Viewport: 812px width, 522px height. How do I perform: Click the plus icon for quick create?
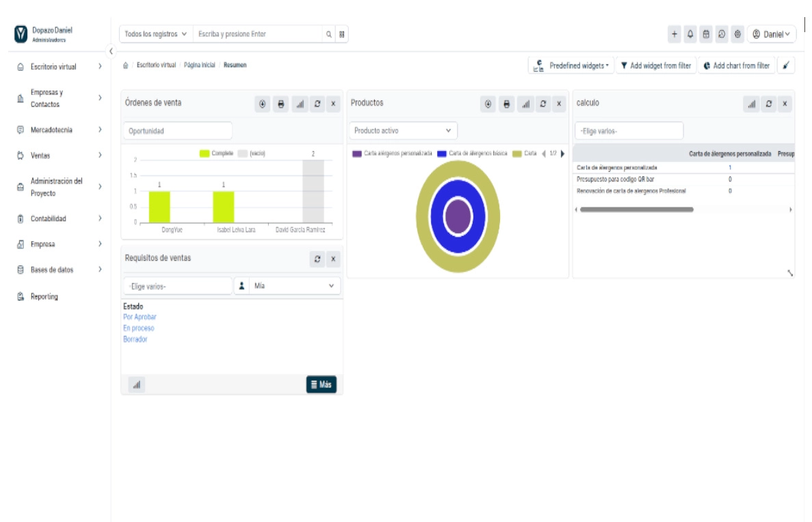point(675,34)
